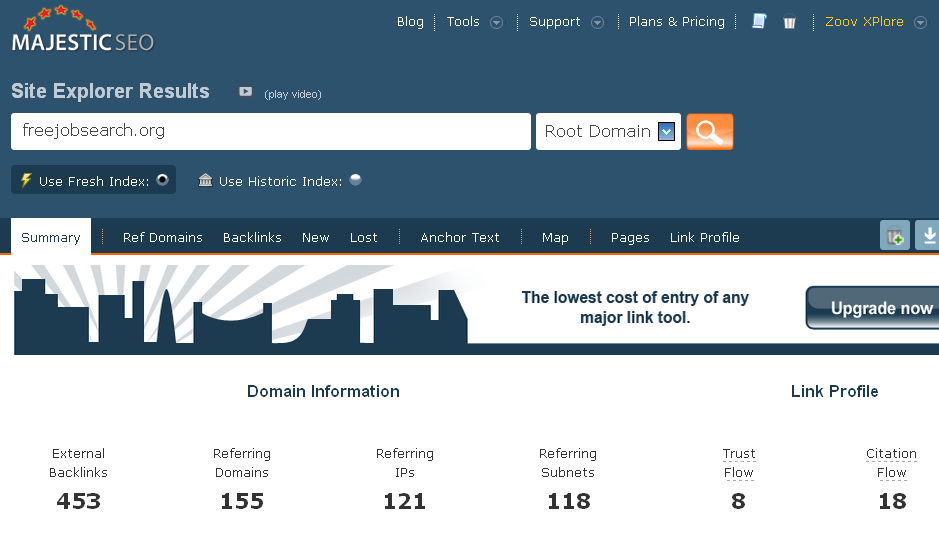This screenshot has height=537, width=939.
Task: Click the Upgrade now button
Action: point(875,308)
